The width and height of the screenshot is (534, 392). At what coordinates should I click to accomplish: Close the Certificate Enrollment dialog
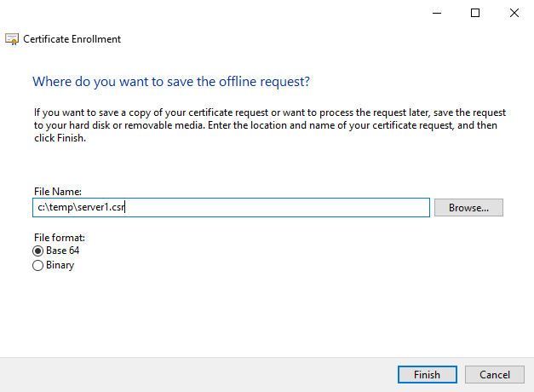[x=514, y=13]
